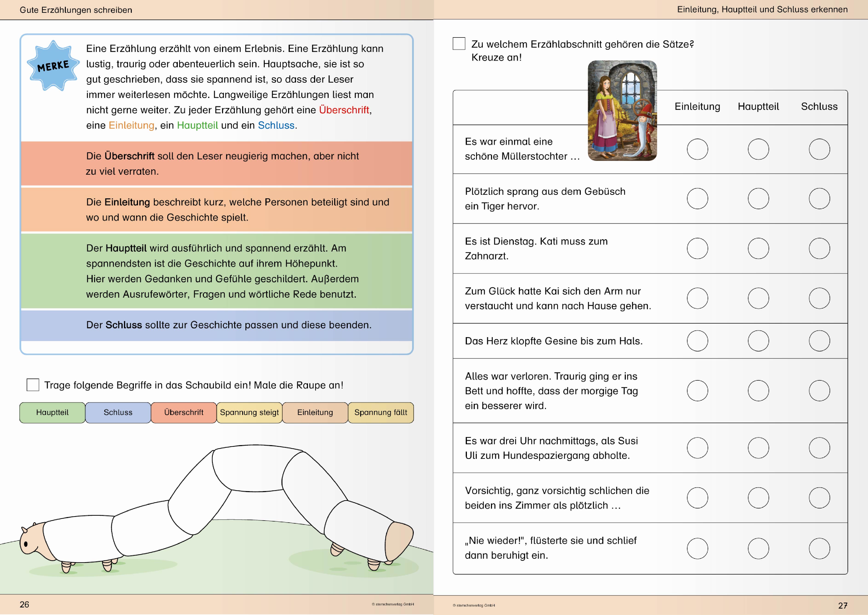Select Einleitung circle for 'Es war einmal'
Screen dimensions: 868x615
697,149
